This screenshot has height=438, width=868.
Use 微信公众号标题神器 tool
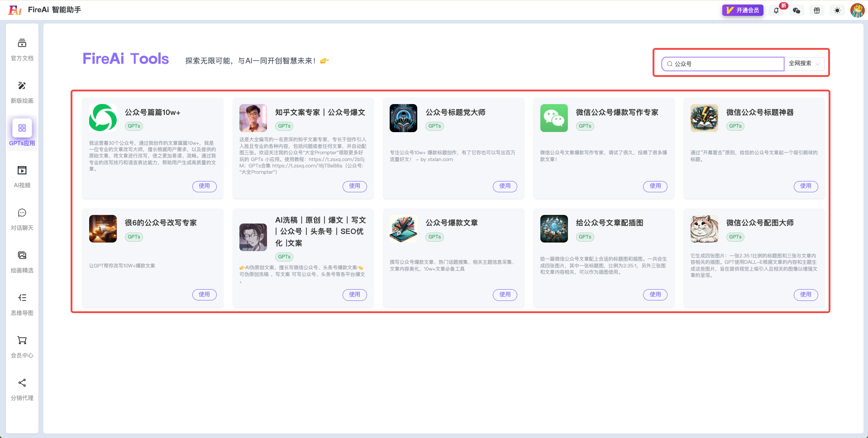point(806,186)
